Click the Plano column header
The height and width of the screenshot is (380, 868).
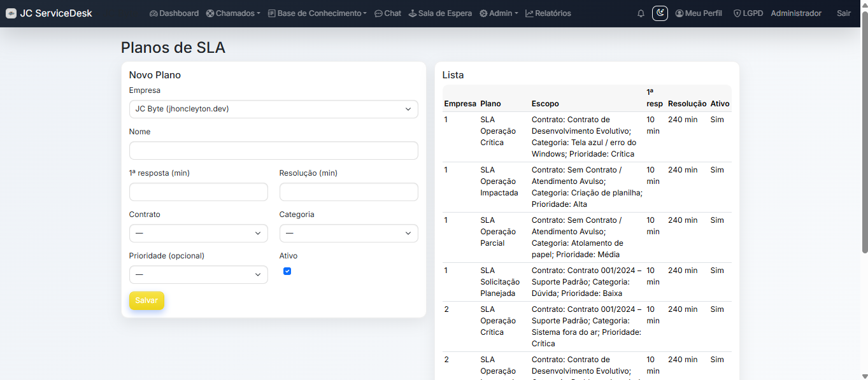(x=490, y=104)
